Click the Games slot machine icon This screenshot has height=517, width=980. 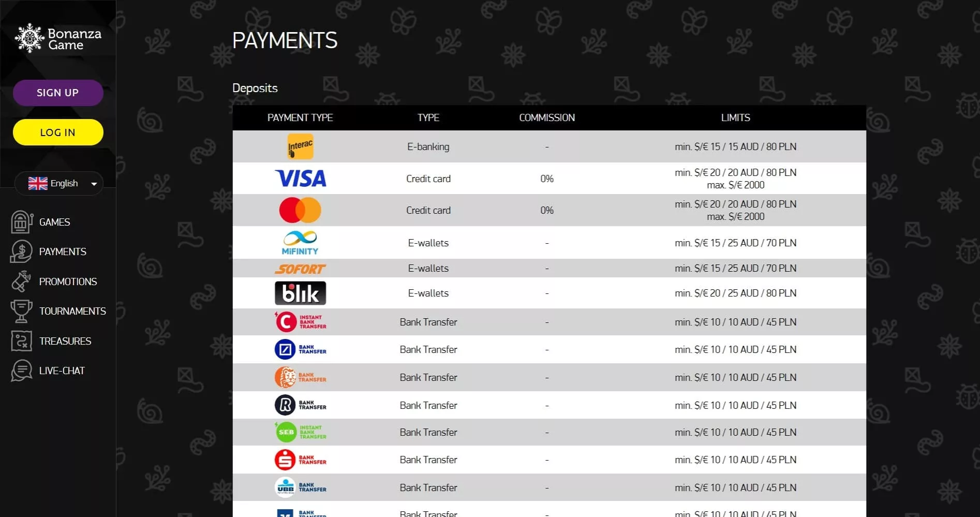coord(21,222)
